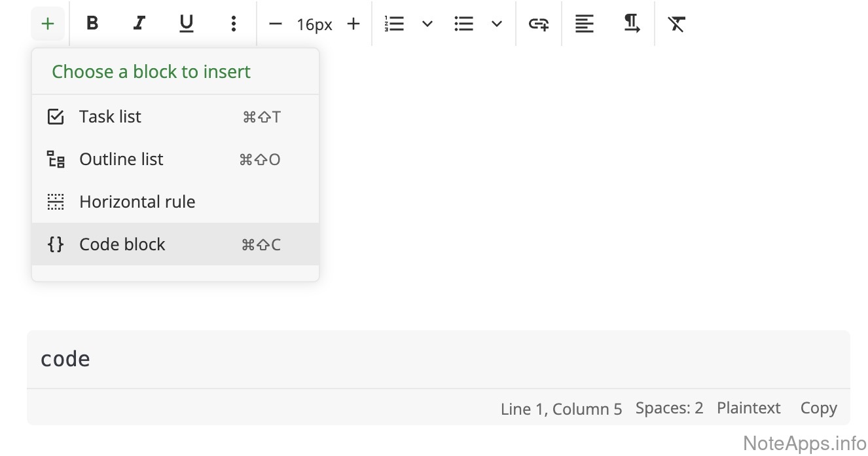This screenshot has height=456, width=868.
Task: Expand bulleted list style dropdown arrow
Action: click(x=497, y=24)
